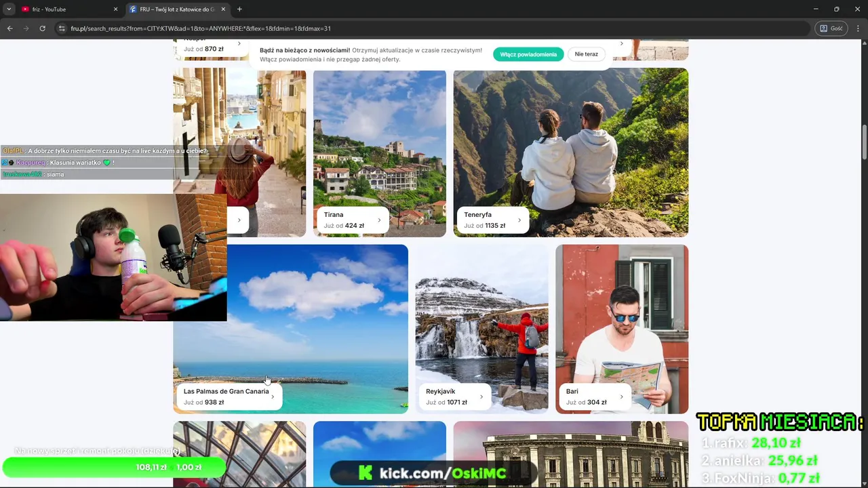Image resolution: width=868 pixels, height=488 pixels.
Task: Click the Już od 304 zł price
Action: (587, 403)
